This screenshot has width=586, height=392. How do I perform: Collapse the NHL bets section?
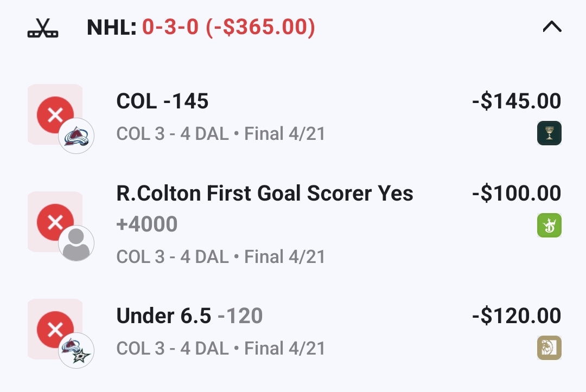[552, 27]
